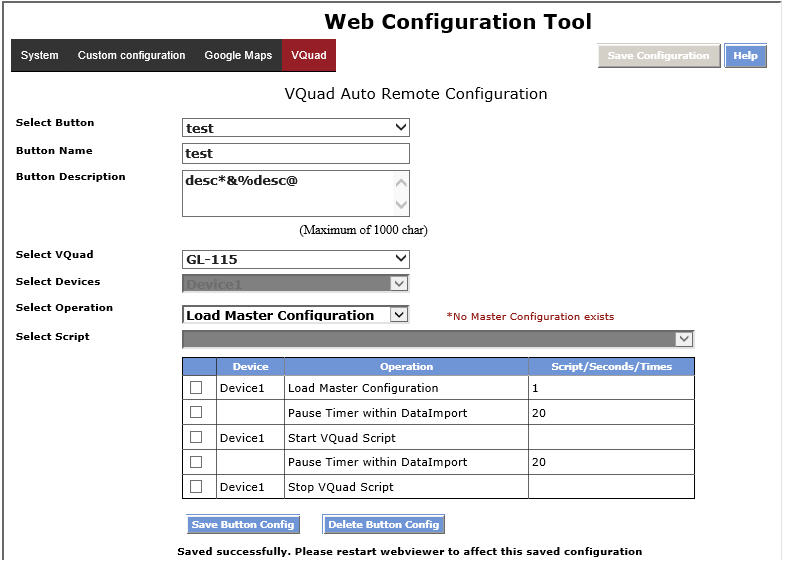The width and height of the screenshot is (787, 562).
Task: Click the 'No Master Configuration exists' warning
Action: (530, 317)
